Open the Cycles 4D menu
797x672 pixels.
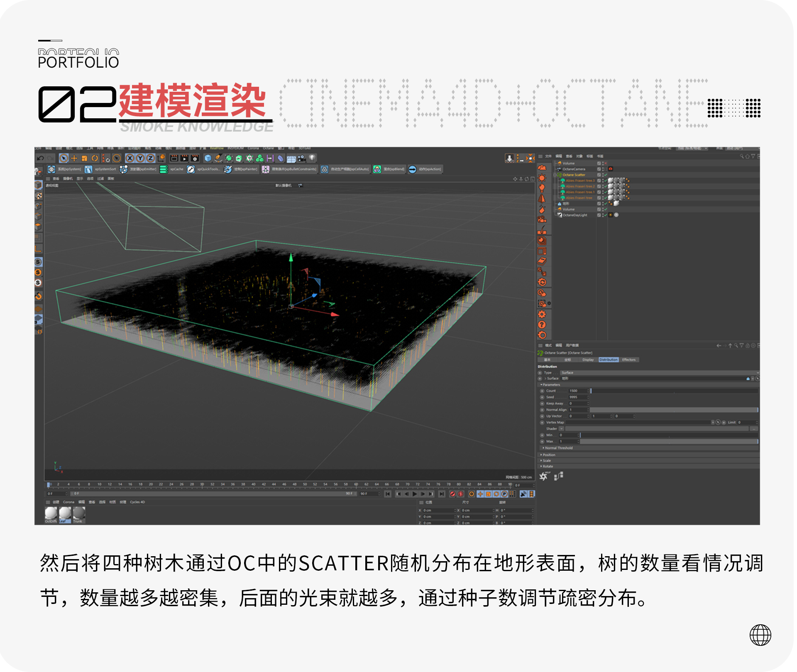[x=137, y=502]
